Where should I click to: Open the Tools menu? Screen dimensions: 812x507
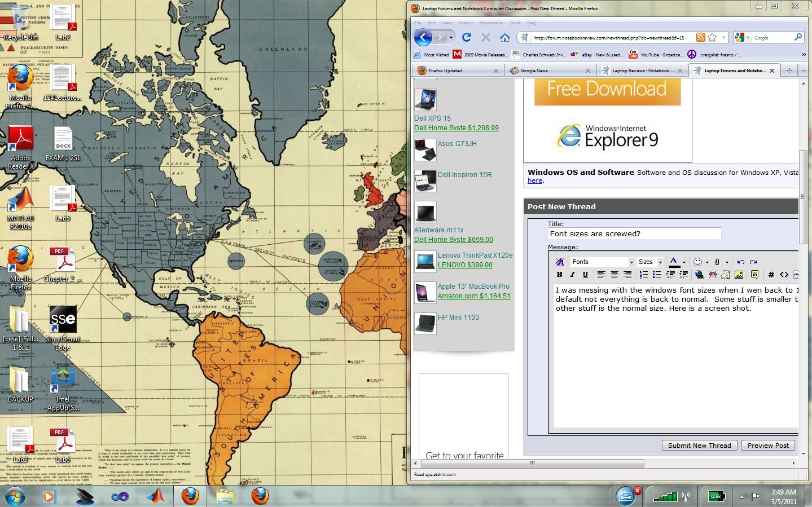[x=515, y=23]
